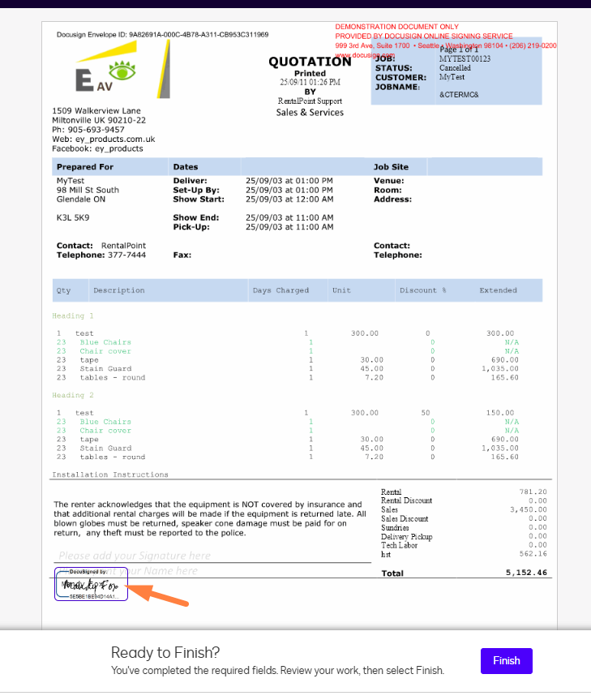Click 'Stain Guard' row under Heading 2
The height and width of the screenshot is (700, 591).
tap(105, 448)
